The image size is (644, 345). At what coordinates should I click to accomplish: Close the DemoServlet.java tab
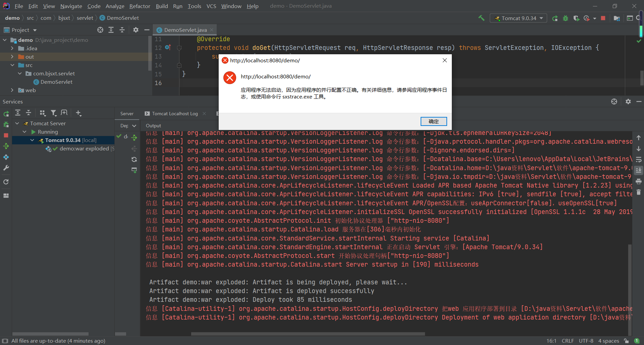212,30
